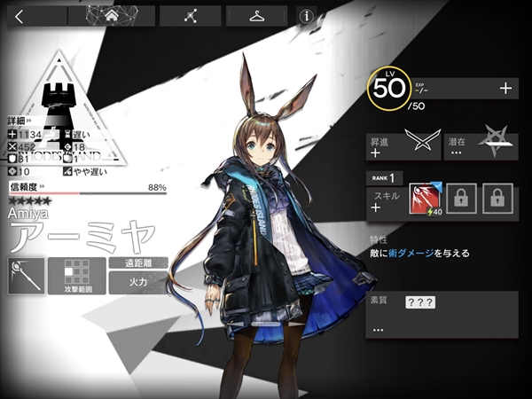Click the 火力 tag
The image size is (532, 399).
138,282
